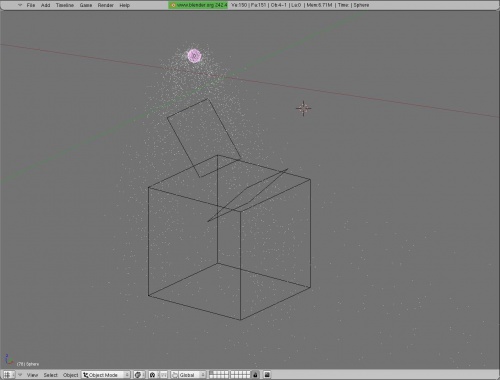Click the Mem memory readout in header
500x380 pixels.
pos(319,5)
